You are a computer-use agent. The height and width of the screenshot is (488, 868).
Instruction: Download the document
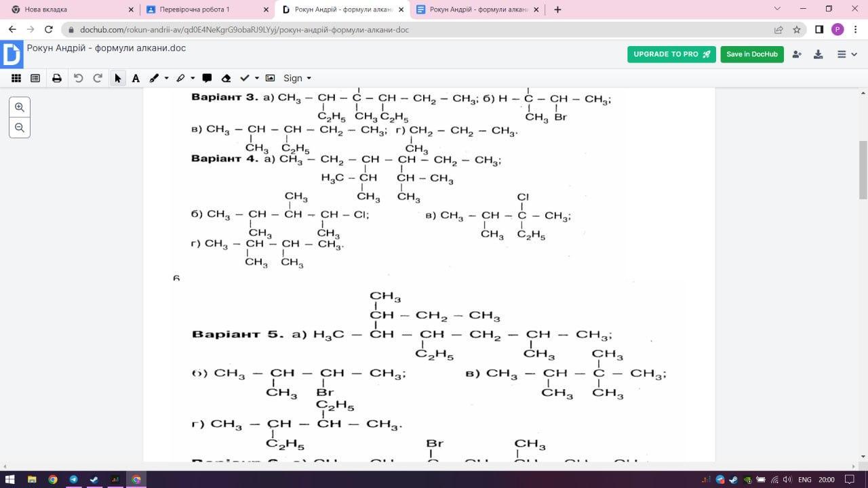[818, 54]
